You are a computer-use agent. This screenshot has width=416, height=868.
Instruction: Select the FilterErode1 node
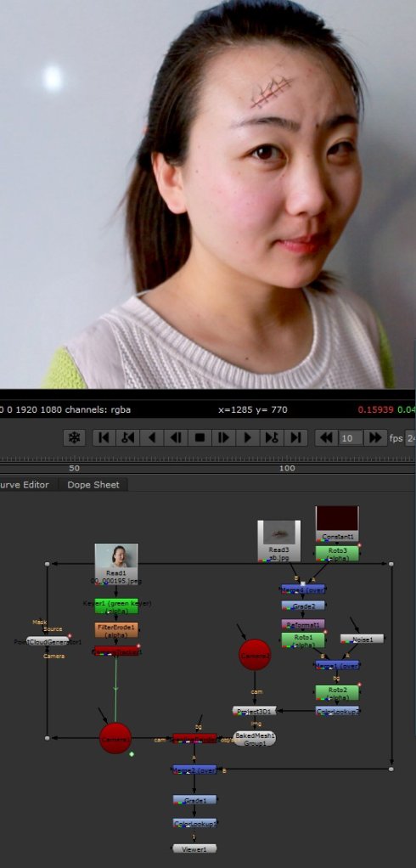[116, 630]
